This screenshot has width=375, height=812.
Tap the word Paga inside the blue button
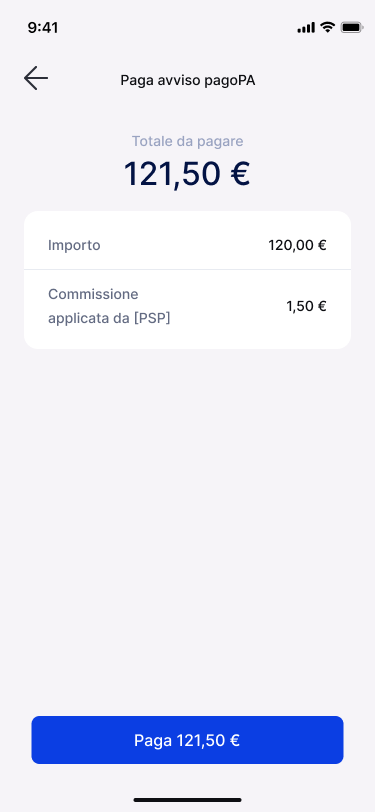(x=153, y=741)
